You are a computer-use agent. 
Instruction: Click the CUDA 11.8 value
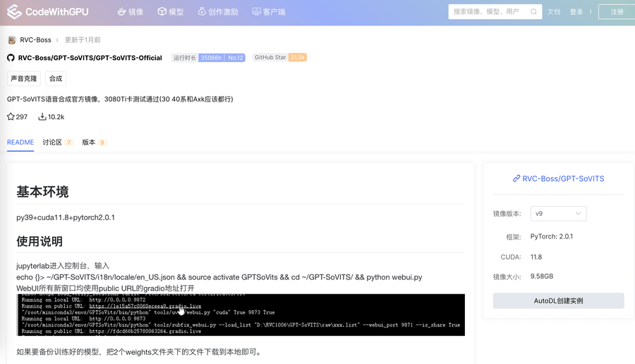(x=536, y=257)
